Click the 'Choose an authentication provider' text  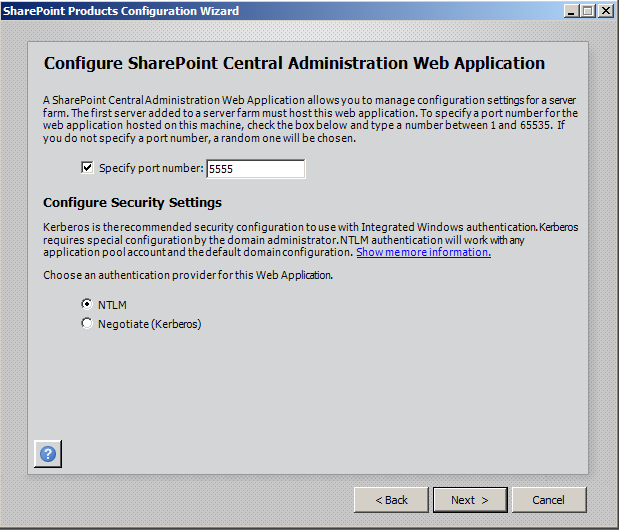click(x=188, y=275)
